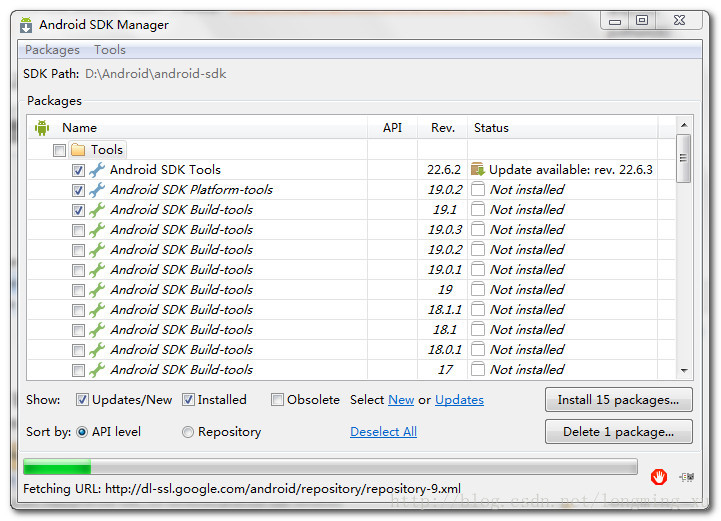Check Build-tools rev. 19.0.3 checkbox

[x=78, y=230]
